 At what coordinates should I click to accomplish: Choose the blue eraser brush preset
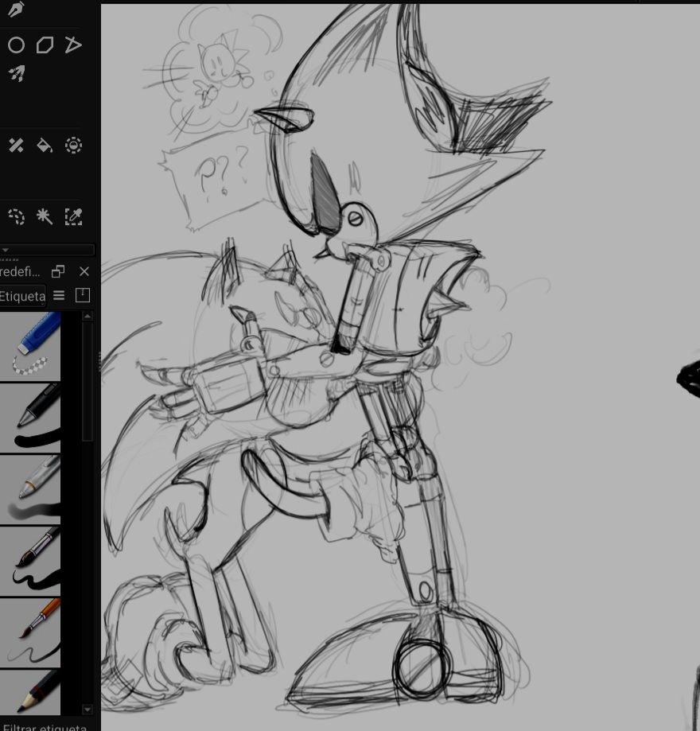coord(30,346)
